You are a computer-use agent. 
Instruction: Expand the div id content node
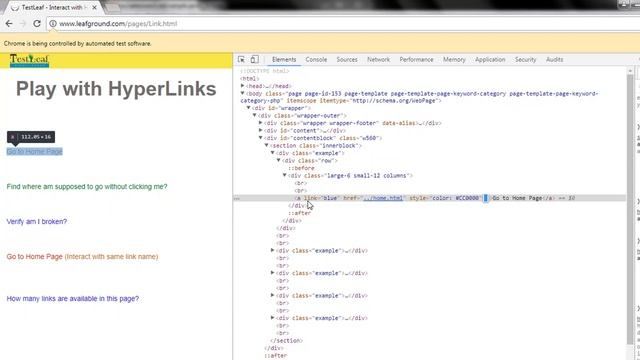(260, 131)
